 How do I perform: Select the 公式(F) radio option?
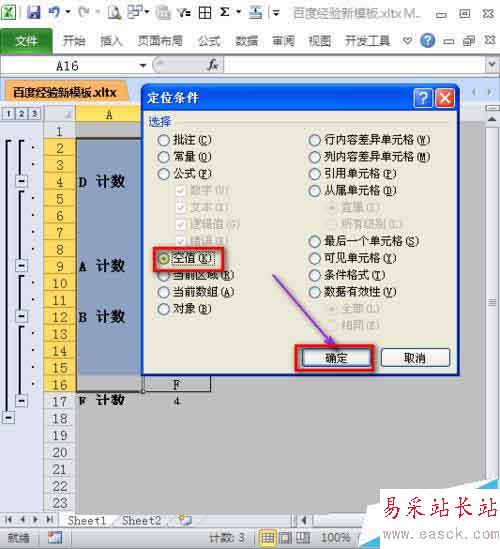point(185,174)
